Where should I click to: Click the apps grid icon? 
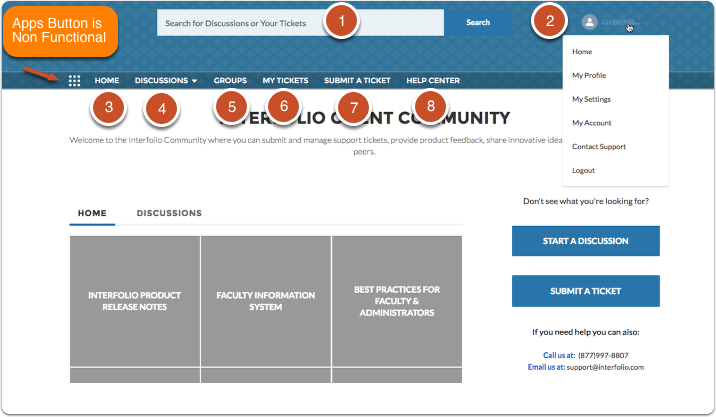(74, 81)
